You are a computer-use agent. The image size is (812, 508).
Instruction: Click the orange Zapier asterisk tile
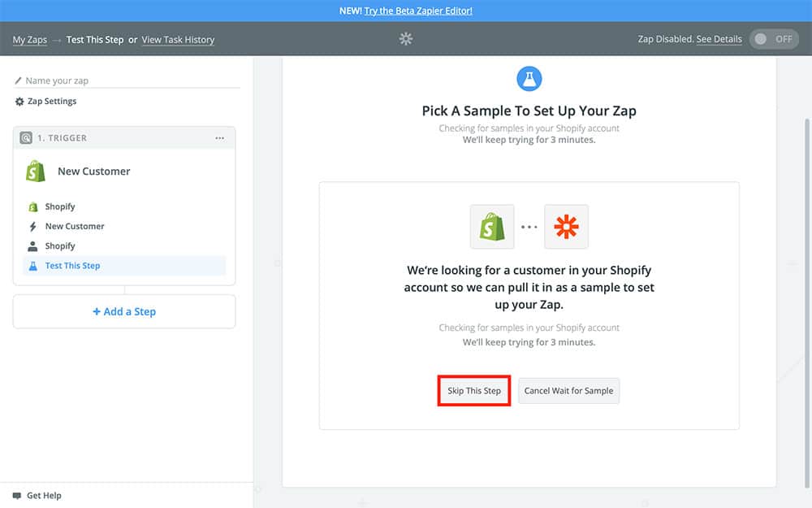click(566, 227)
